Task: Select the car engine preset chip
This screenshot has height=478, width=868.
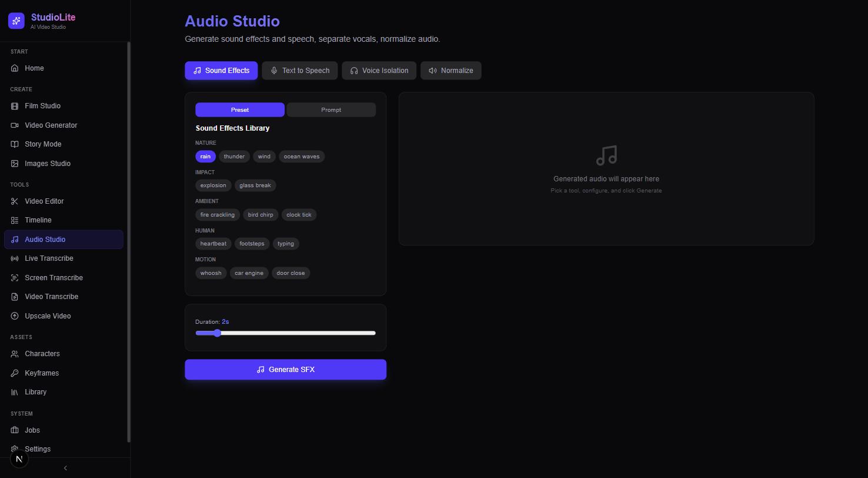Action: tap(249, 273)
